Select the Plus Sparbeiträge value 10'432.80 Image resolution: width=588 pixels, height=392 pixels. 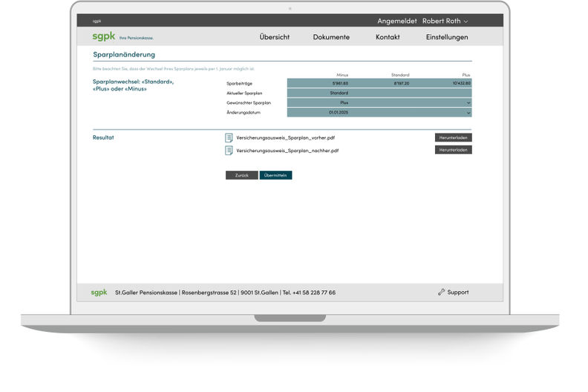[x=461, y=83]
